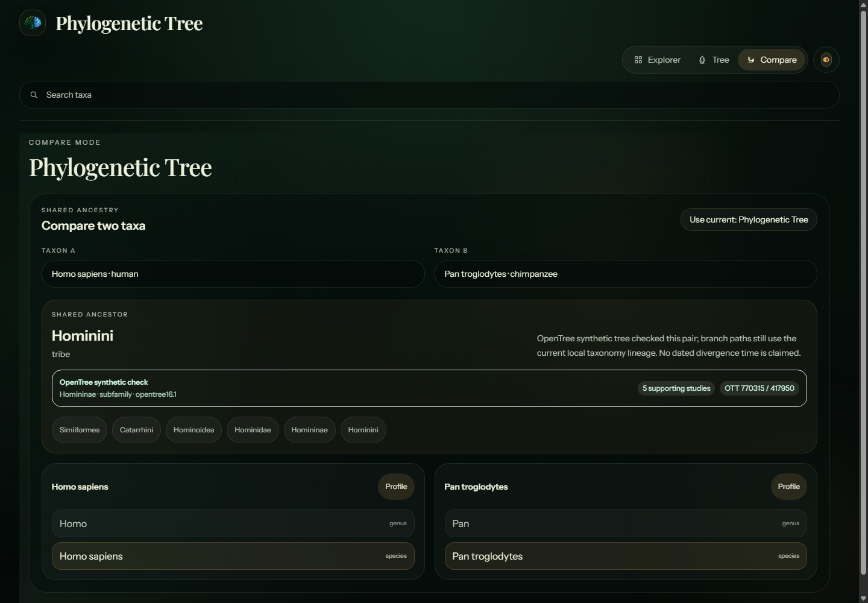Click the scrollbar up arrow
The width and height of the screenshot is (868, 603).
click(x=863, y=4)
